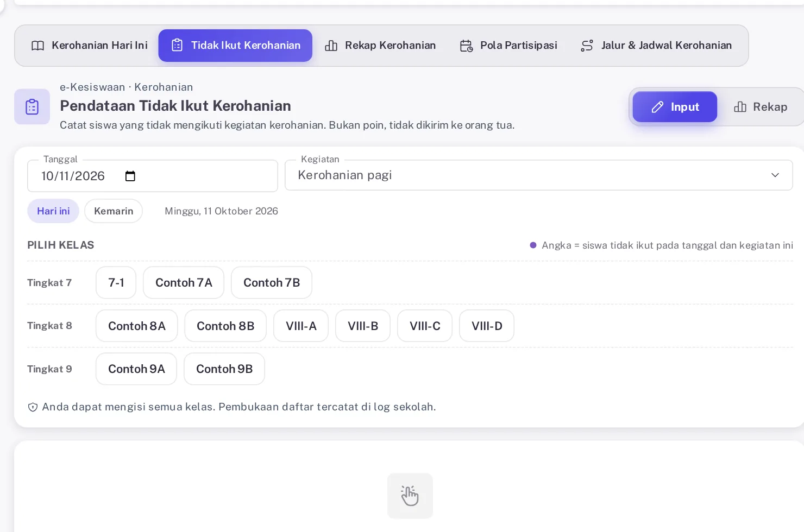Click the Tingkat 7 row label

click(x=49, y=283)
